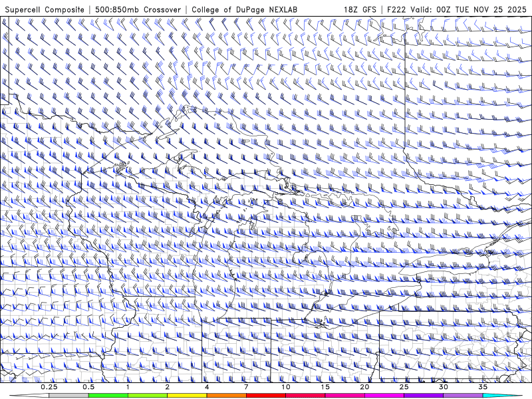Click the colorbar label 7

(x=246, y=387)
